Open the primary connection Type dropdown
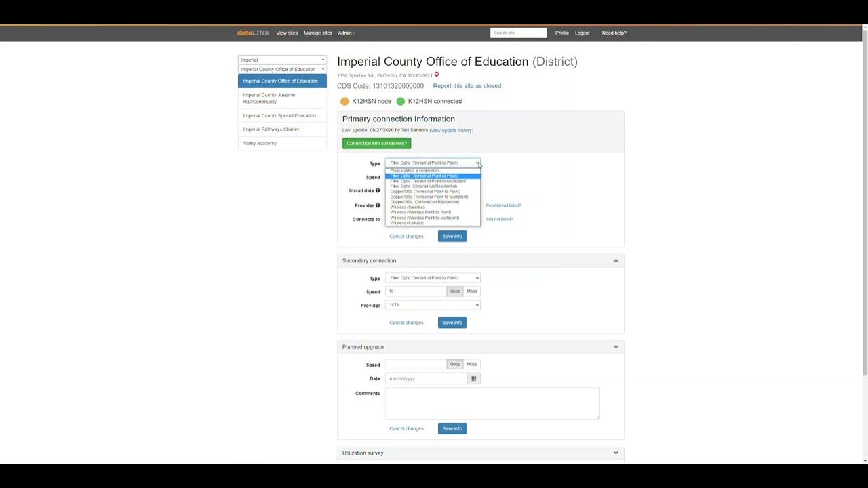The image size is (868, 488). 433,163
